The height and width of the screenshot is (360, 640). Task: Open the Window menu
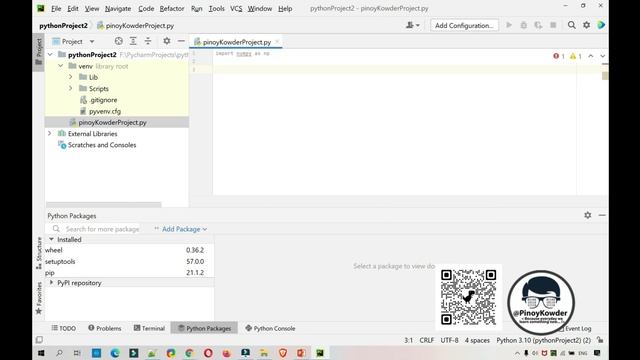(260, 8)
